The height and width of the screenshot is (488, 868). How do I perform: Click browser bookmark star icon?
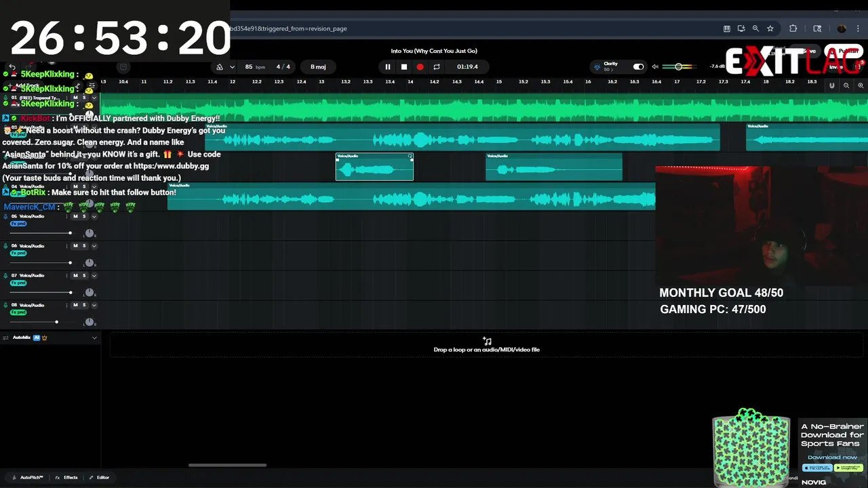pos(770,28)
